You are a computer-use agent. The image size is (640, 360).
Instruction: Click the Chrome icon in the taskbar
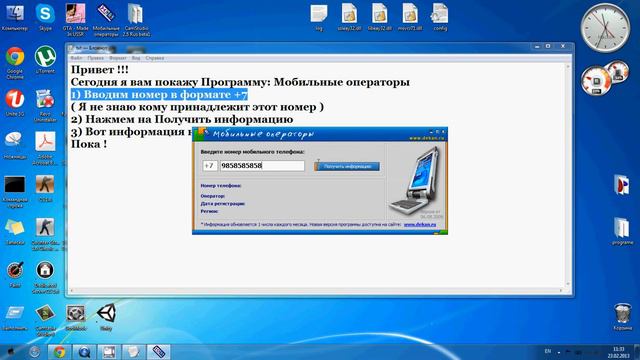coord(59,352)
